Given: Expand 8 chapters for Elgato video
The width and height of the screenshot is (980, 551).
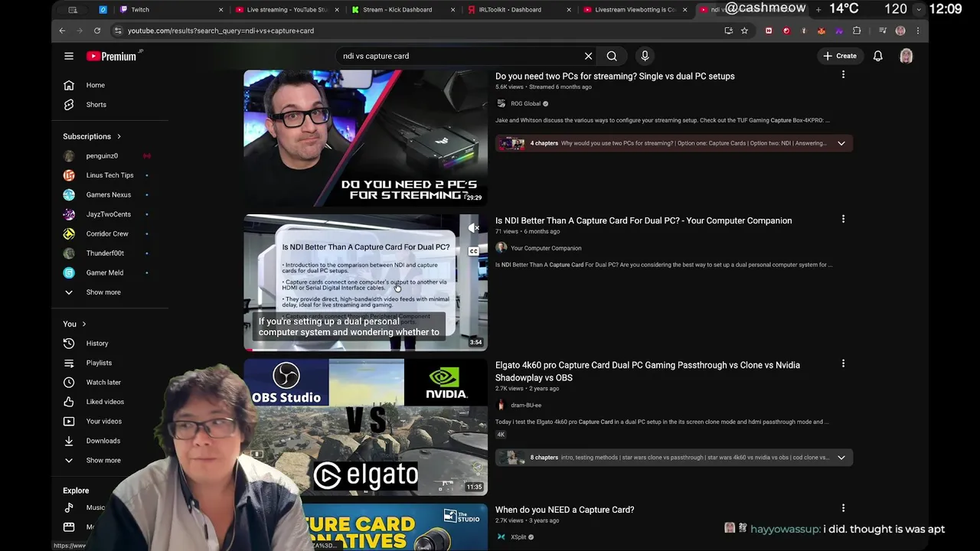Looking at the screenshot, I should (841, 458).
